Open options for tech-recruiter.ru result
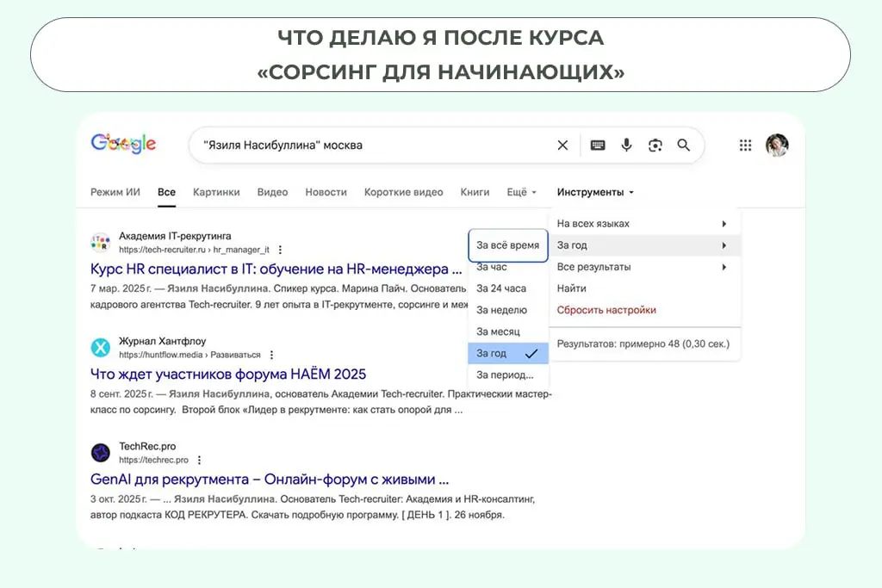The height and width of the screenshot is (588, 882). pos(280,250)
